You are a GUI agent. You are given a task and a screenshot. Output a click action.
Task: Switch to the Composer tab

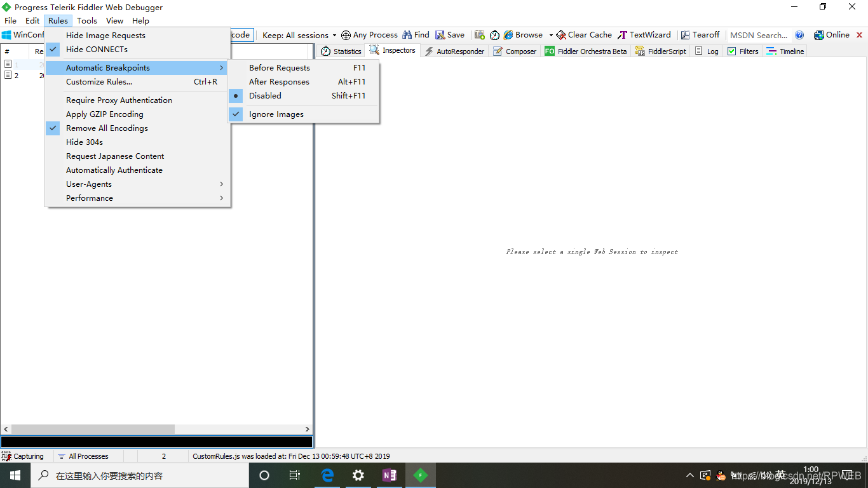click(515, 51)
